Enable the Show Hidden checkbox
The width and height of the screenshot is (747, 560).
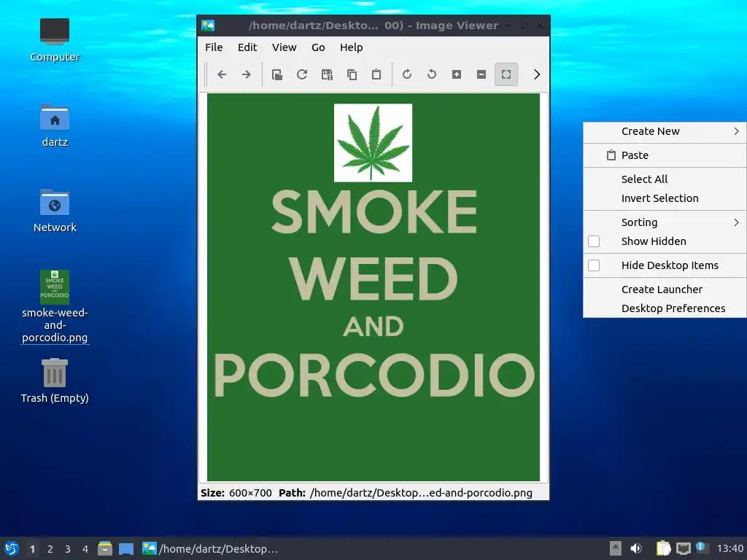point(594,241)
